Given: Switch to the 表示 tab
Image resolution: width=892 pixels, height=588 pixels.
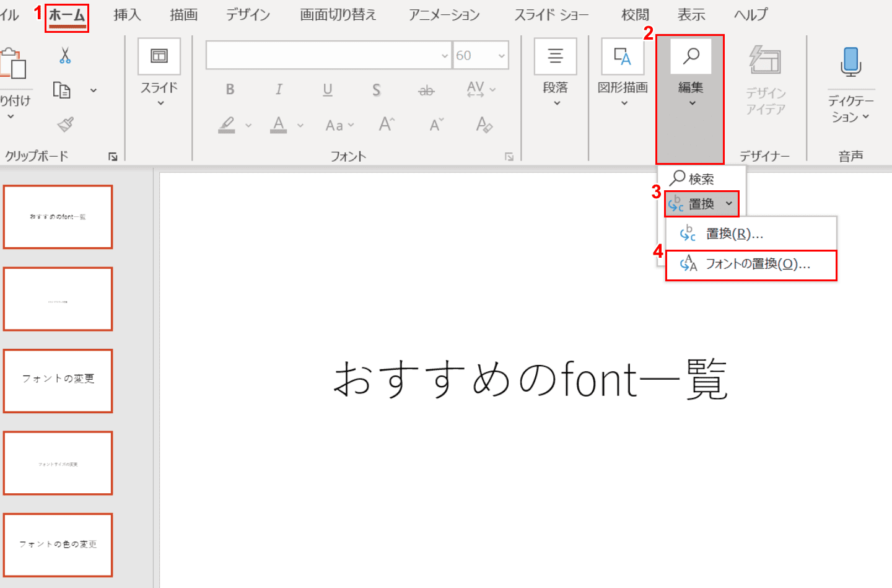Looking at the screenshot, I should (x=691, y=15).
